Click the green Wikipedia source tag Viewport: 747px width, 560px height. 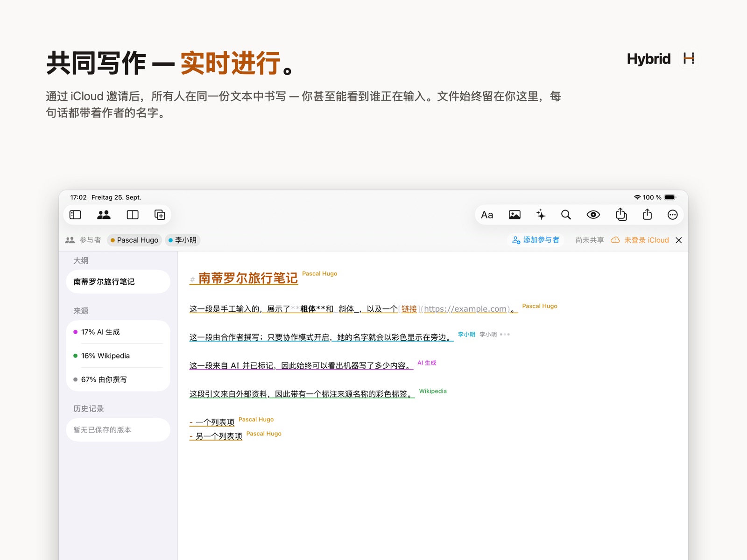[433, 391]
